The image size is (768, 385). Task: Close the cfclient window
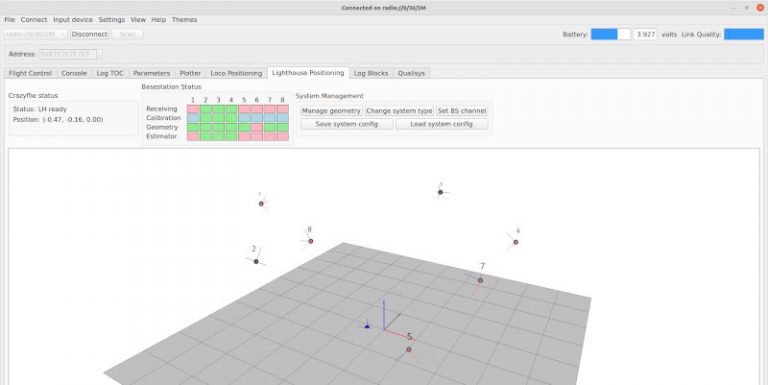click(x=760, y=7)
